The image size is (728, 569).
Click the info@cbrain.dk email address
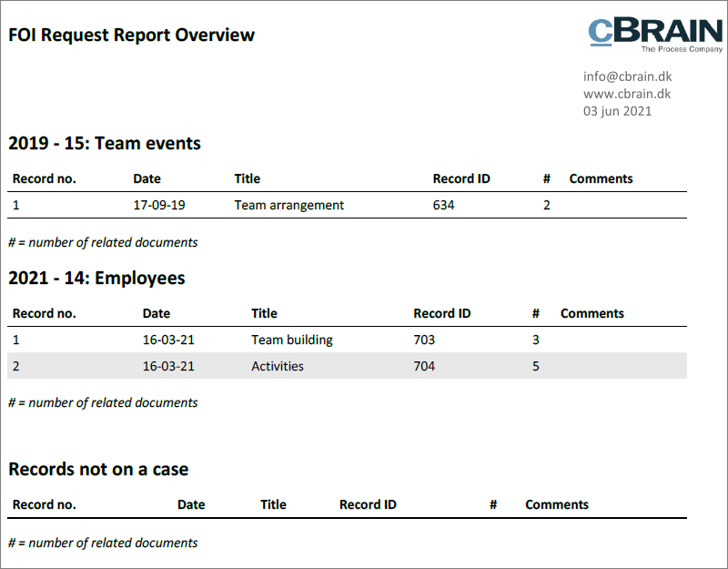[x=627, y=76]
